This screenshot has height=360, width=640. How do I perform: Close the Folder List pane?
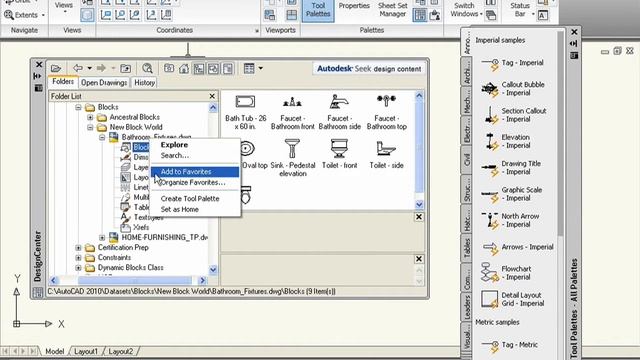[x=212, y=96]
